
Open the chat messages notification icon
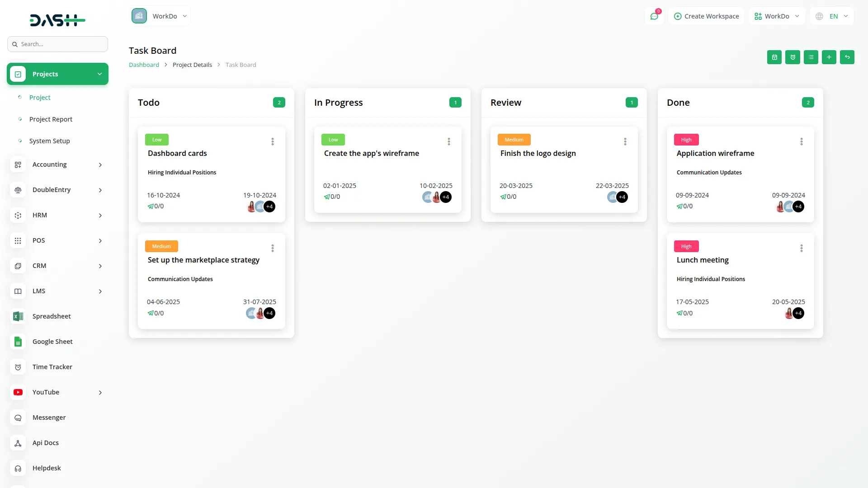pyautogui.click(x=654, y=16)
